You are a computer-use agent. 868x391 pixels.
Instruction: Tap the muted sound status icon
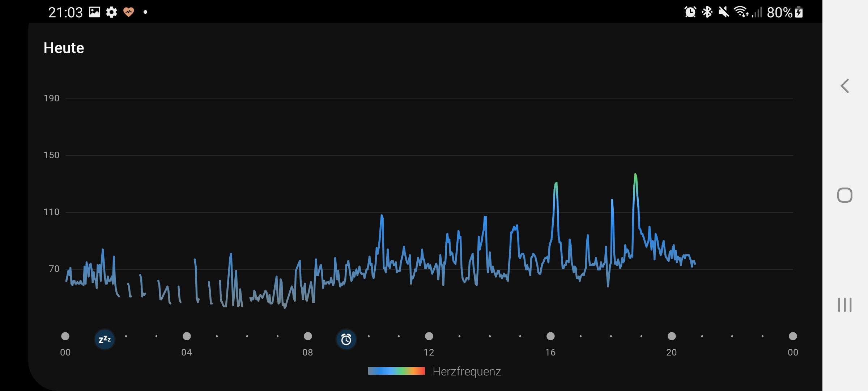pos(724,12)
